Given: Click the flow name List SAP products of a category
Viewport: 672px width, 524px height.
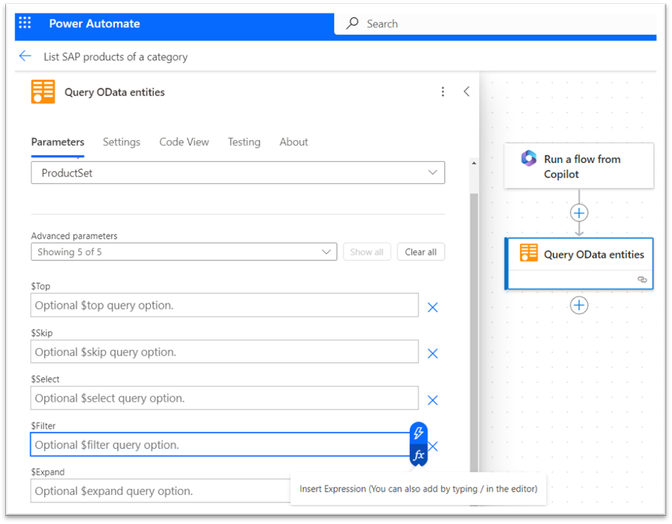Looking at the screenshot, I should tap(116, 57).
